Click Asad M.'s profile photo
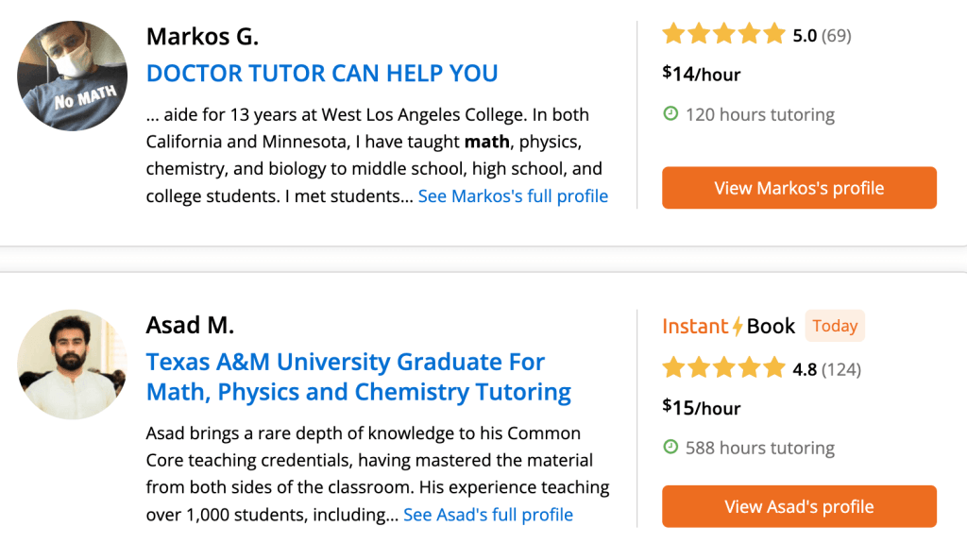This screenshot has height=560, width=967. click(72, 365)
